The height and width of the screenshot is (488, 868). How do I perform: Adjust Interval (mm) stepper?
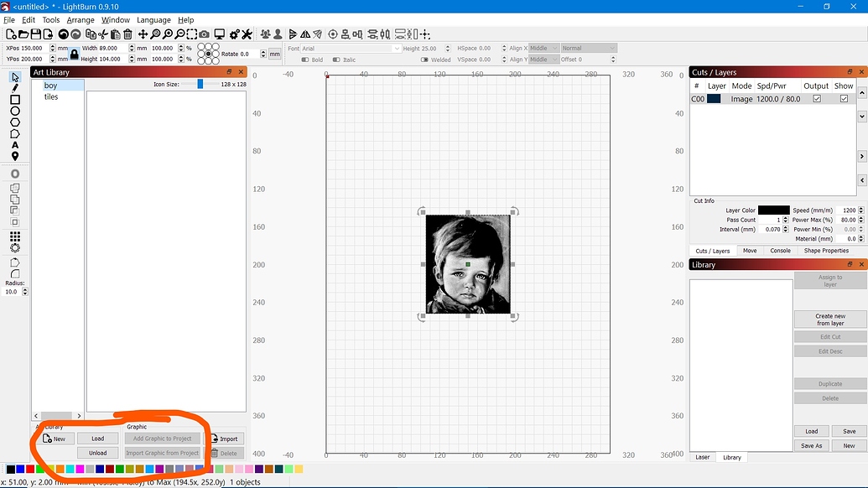[785, 229]
